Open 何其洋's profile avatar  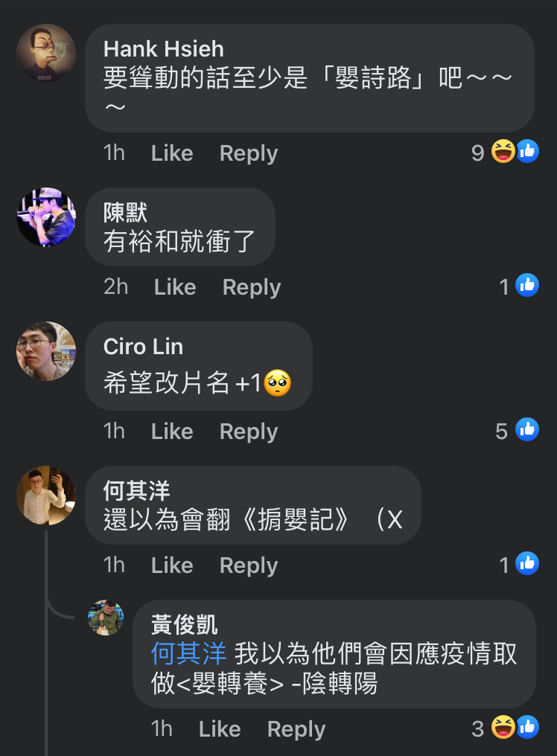46,495
